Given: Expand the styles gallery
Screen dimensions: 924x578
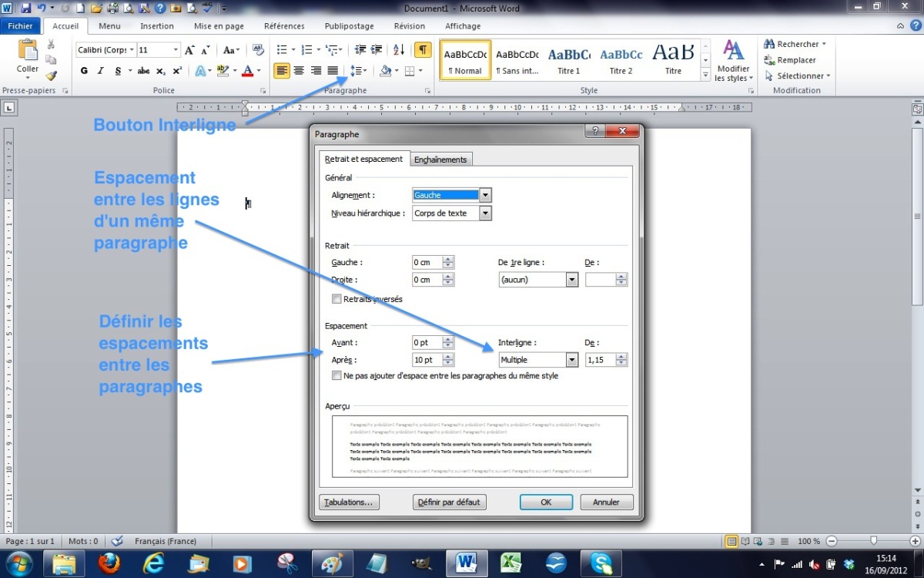Looking at the screenshot, I should pyautogui.click(x=705, y=76).
